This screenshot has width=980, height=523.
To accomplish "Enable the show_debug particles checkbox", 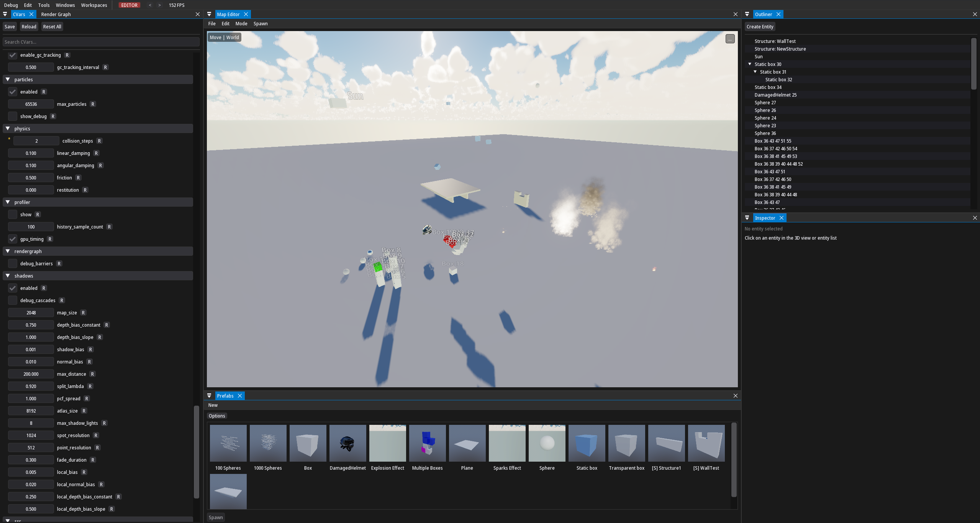I will tap(13, 116).
